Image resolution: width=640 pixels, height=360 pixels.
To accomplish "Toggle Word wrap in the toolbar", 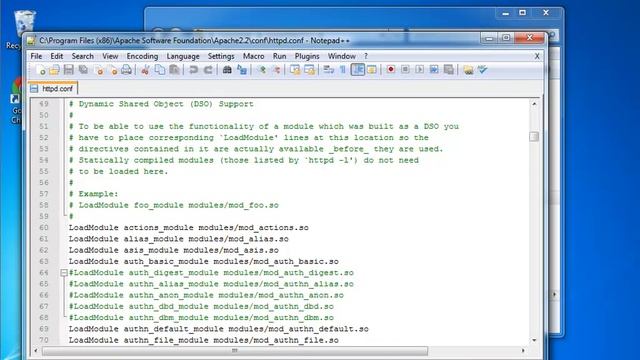I will [x=329, y=70].
